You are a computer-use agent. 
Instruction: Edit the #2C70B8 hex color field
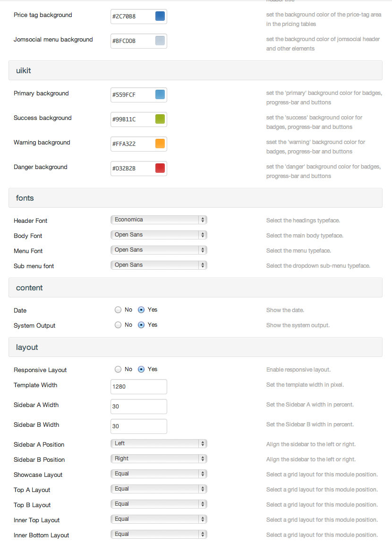pyautogui.click(x=138, y=17)
